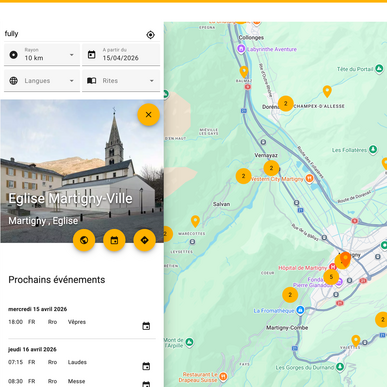The image size is (387, 387).
Task: Open the Rayon 10 km dropdown
Action: [x=42, y=54]
